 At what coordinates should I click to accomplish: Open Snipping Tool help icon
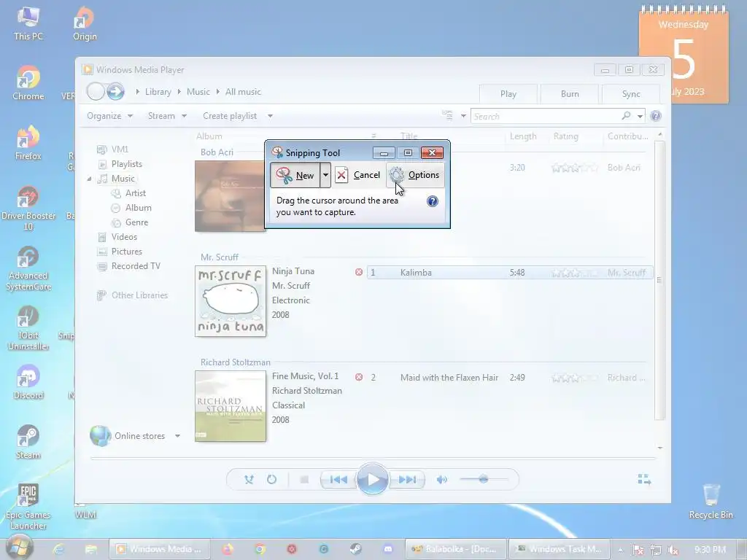(433, 201)
